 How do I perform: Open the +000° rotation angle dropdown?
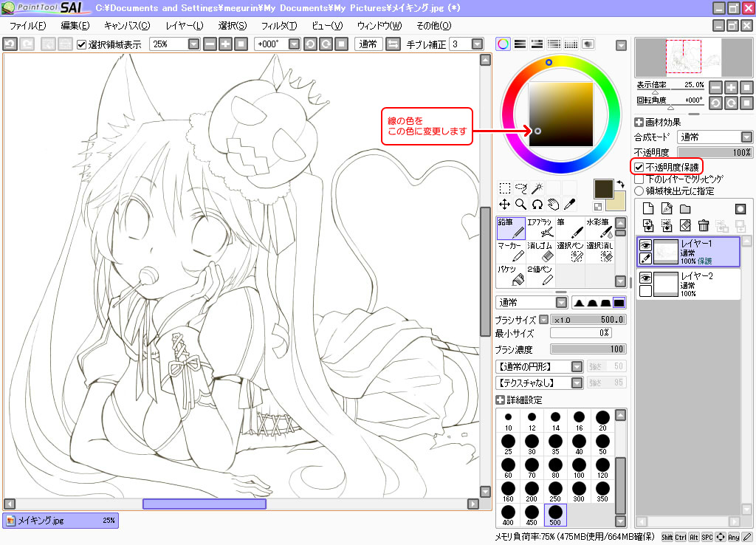(x=294, y=44)
